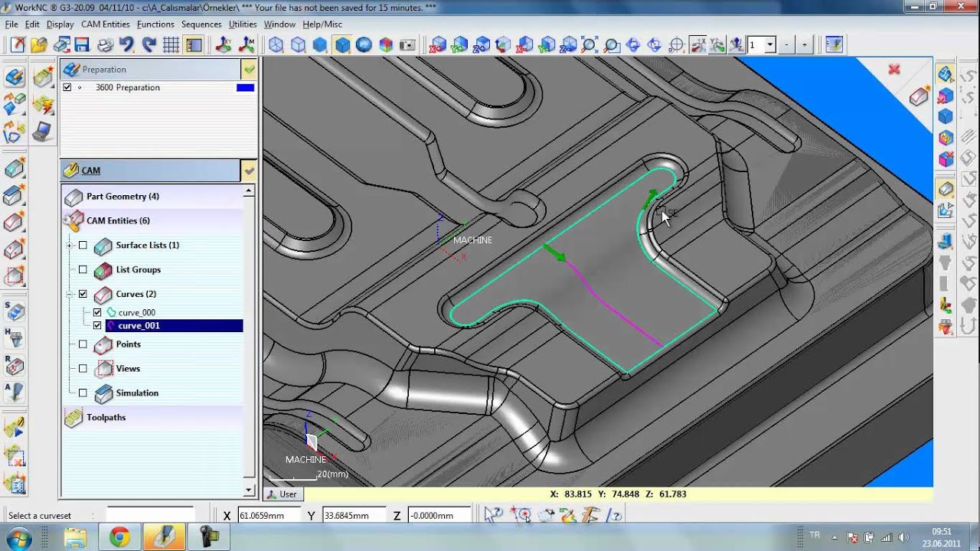
Task: Click the CAM panel checkmark button
Action: point(249,170)
